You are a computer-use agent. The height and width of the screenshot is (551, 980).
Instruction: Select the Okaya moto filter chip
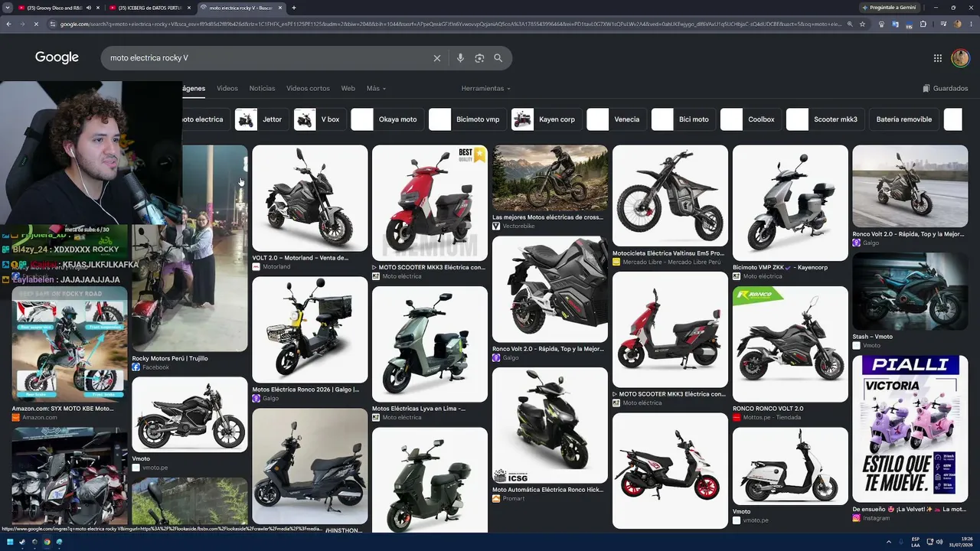pyautogui.click(x=387, y=119)
